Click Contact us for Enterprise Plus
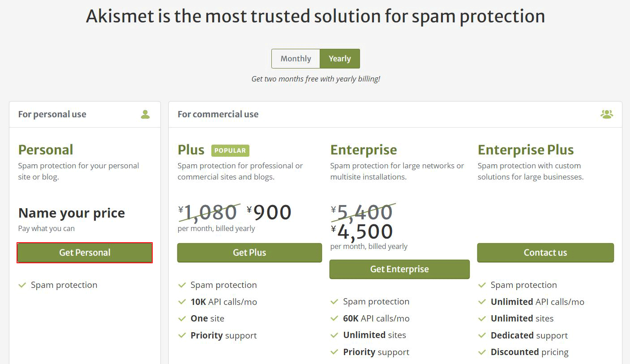The image size is (630, 364). [545, 253]
